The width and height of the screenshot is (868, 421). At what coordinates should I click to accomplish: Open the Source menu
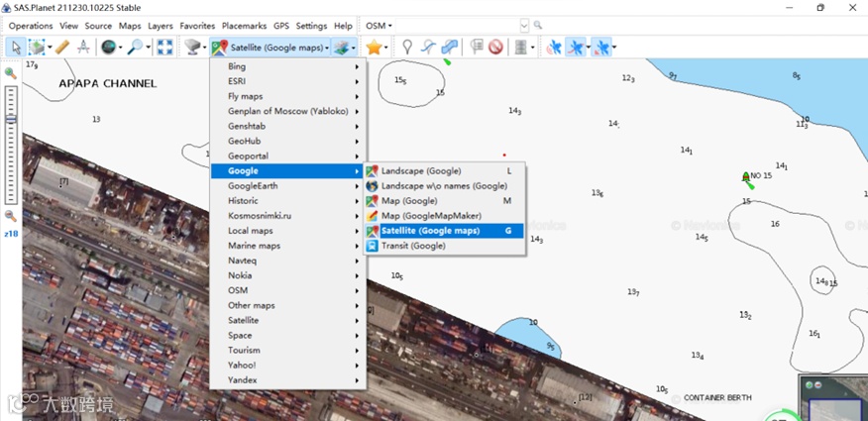(98, 26)
